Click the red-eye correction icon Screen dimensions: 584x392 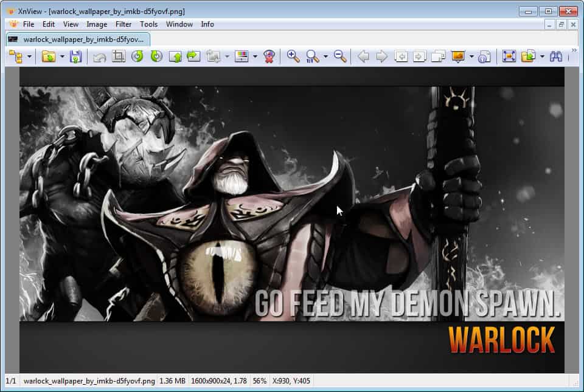pyautogui.click(x=269, y=57)
